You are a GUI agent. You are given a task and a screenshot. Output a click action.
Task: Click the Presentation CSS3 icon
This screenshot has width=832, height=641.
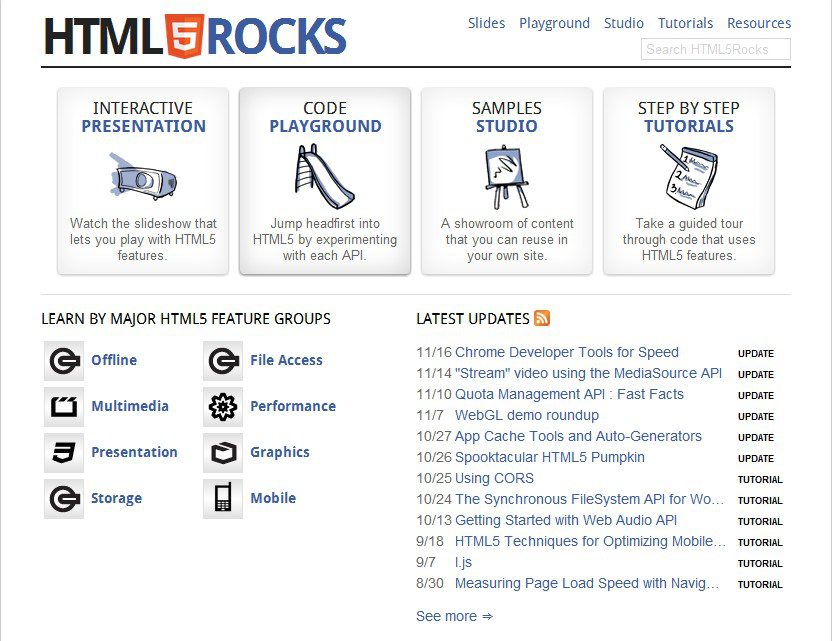click(64, 453)
